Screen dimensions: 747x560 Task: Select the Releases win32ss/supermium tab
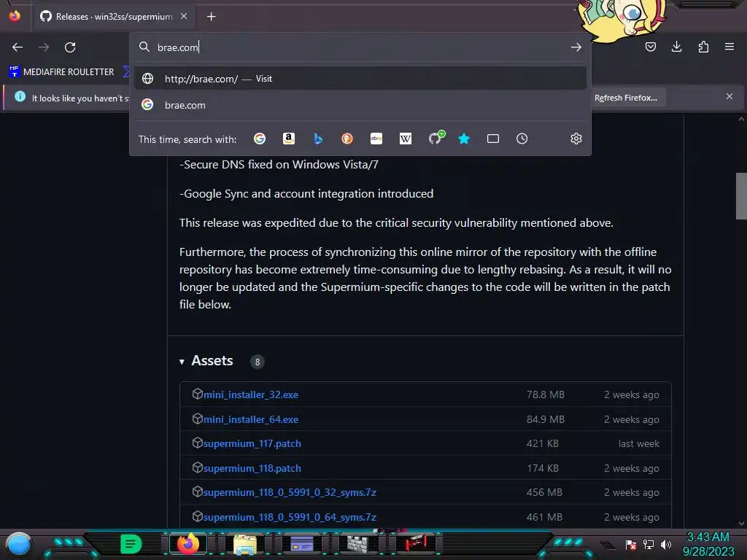pos(115,17)
